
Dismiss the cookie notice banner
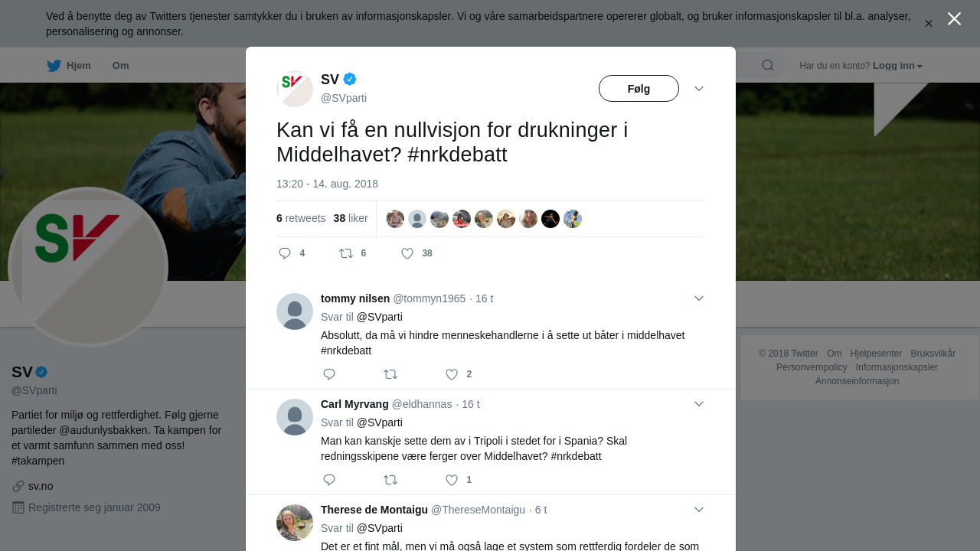tap(929, 24)
